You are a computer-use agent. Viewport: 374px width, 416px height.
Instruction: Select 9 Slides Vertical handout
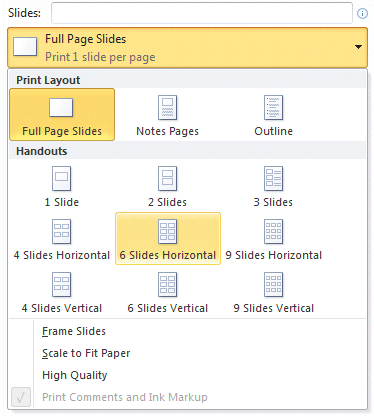point(273,293)
